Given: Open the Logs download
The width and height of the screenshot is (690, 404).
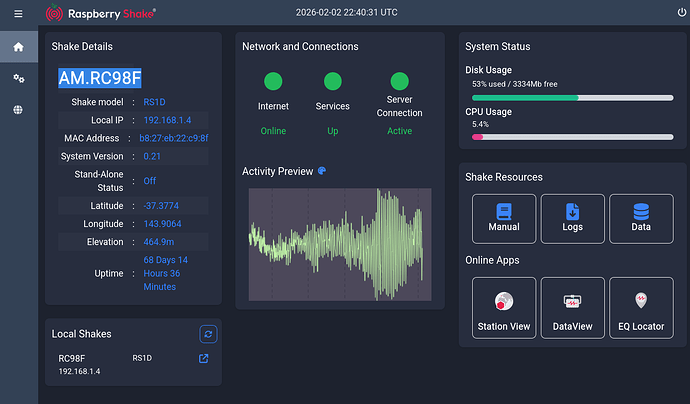Looking at the screenshot, I should tap(573, 218).
